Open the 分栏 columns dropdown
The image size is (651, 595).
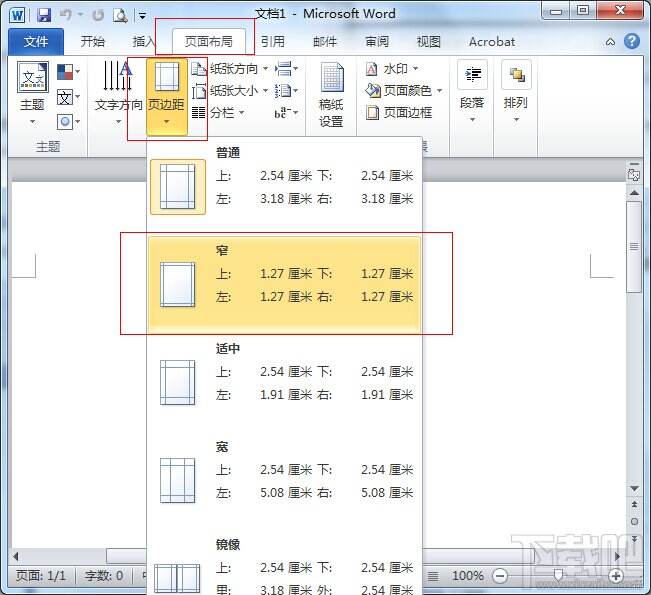[x=218, y=113]
